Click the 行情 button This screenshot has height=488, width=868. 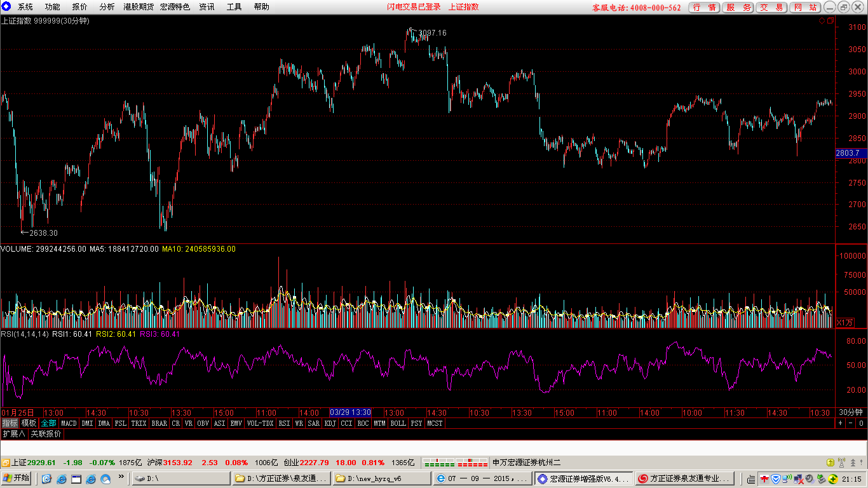[704, 8]
